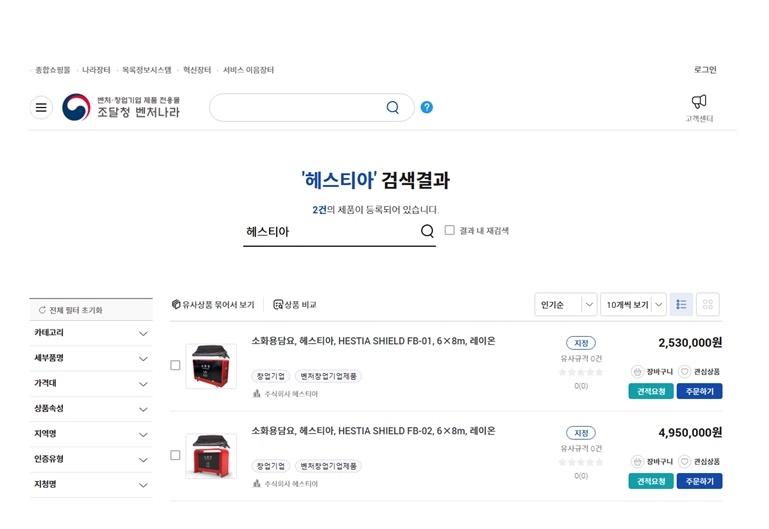Switch to list view layout
This screenshot has height=529, width=769.
(x=681, y=304)
